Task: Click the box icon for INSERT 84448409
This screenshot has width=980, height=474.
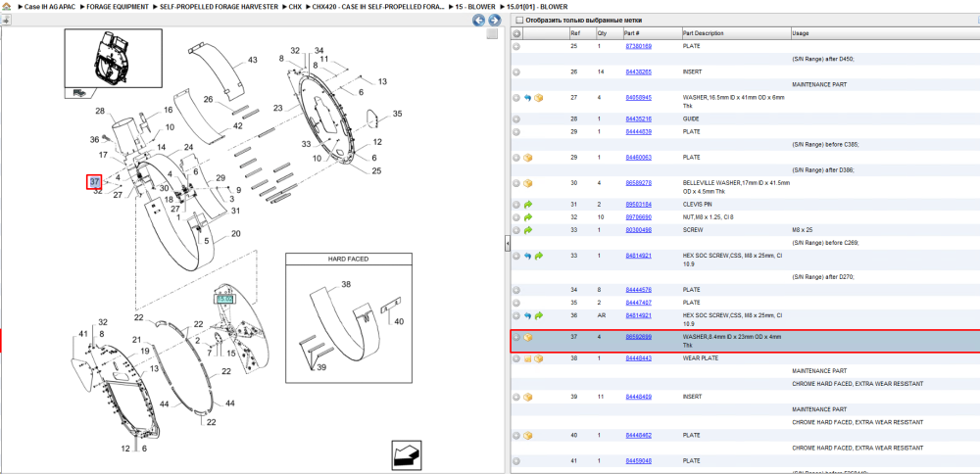Action: click(x=527, y=398)
